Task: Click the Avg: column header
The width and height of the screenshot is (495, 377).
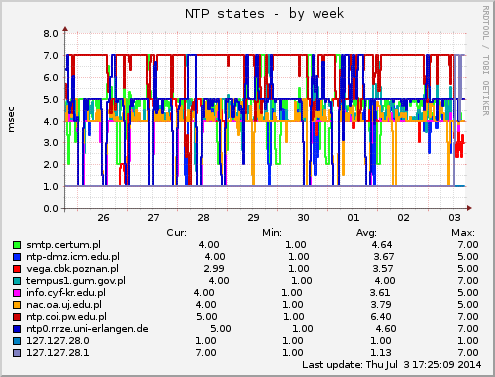Action: click(x=366, y=233)
